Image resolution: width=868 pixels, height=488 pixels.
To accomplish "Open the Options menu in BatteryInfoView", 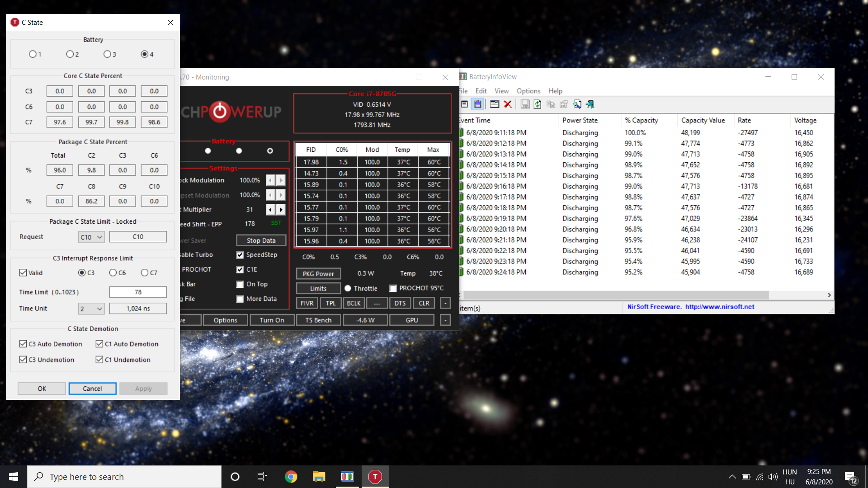I will pyautogui.click(x=528, y=91).
